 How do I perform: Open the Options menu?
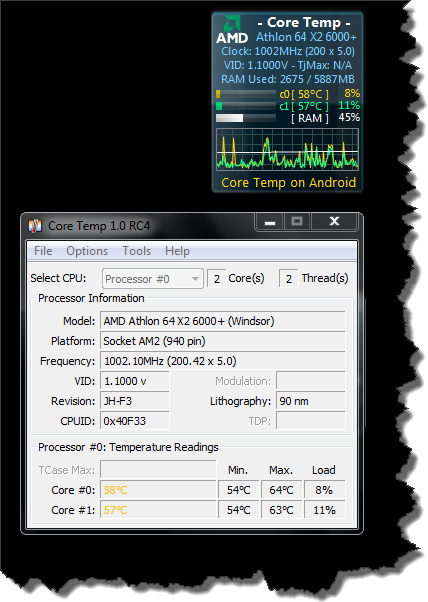[87, 251]
